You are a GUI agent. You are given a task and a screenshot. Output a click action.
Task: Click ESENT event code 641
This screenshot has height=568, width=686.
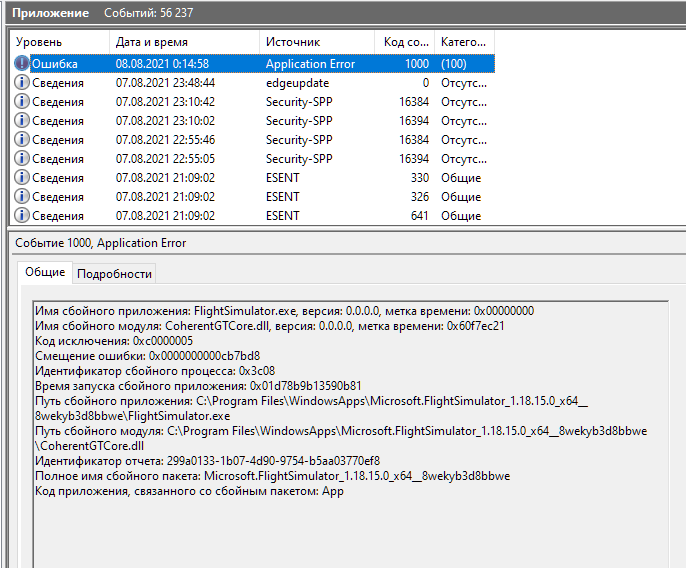[x=420, y=216]
